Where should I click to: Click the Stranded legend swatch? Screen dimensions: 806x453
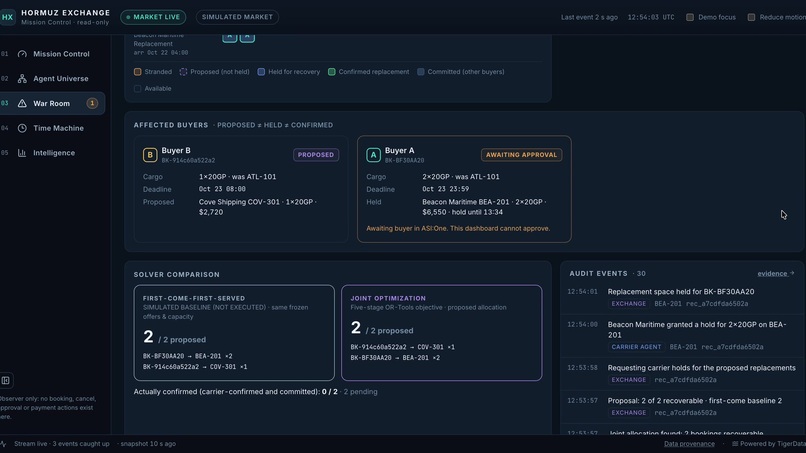pyautogui.click(x=137, y=72)
